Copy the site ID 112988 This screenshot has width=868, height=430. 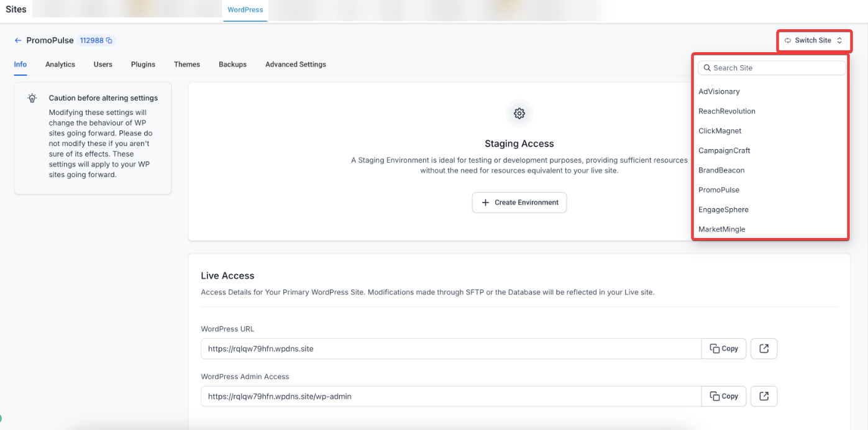(109, 40)
